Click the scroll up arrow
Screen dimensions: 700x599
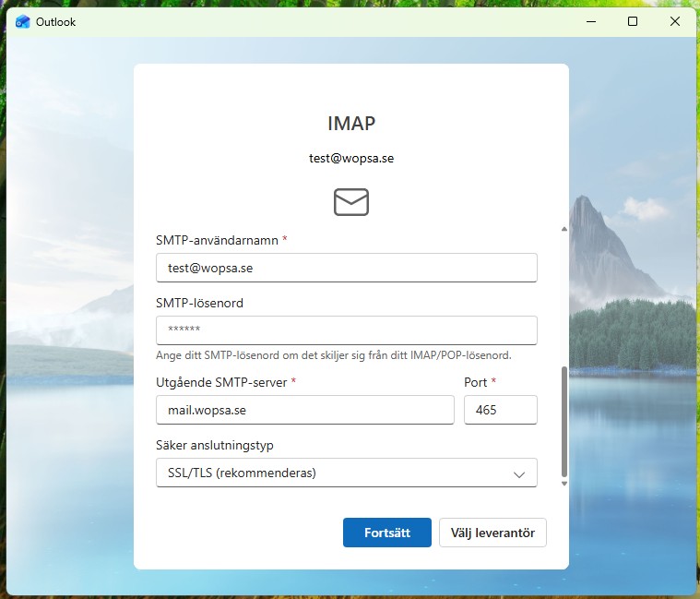(x=564, y=228)
